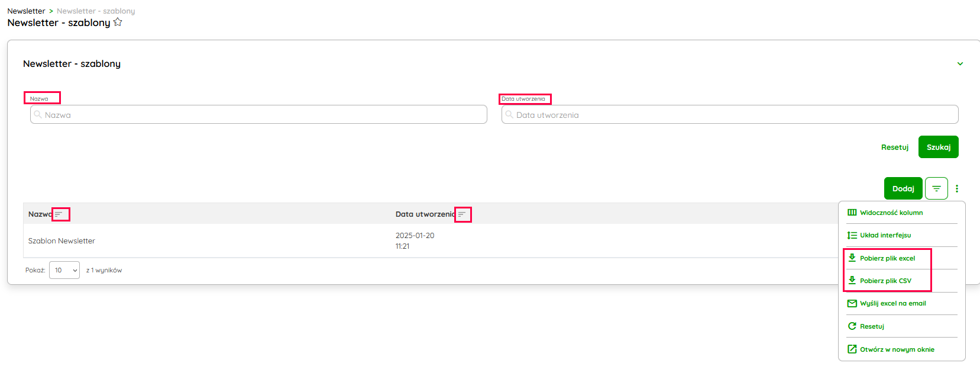Viewport: 980px width, 366px height.
Task: Click magnifier icon in Nazwa search field
Action: click(x=38, y=115)
